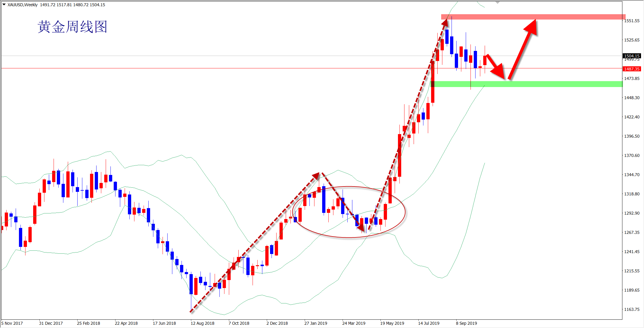Select the green support zone rectangle

(x=563, y=84)
